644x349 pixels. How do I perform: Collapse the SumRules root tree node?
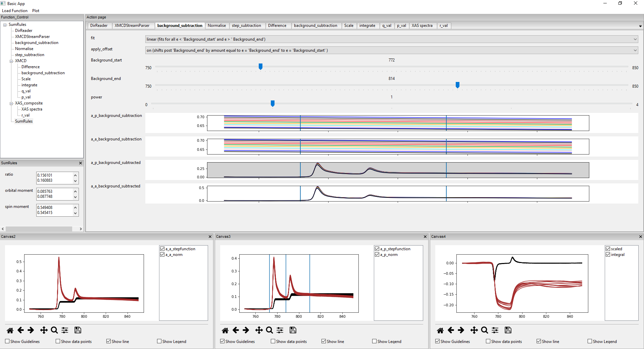tap(5, 25)
